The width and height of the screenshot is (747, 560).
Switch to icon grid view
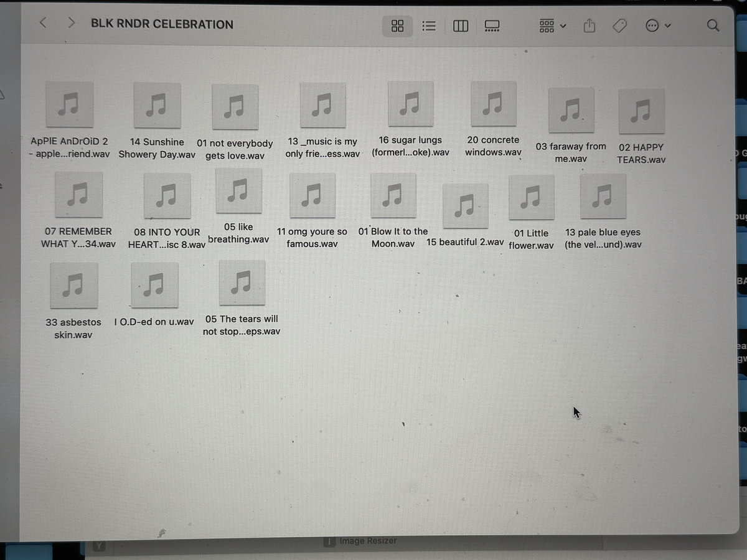tap(397, 26)
